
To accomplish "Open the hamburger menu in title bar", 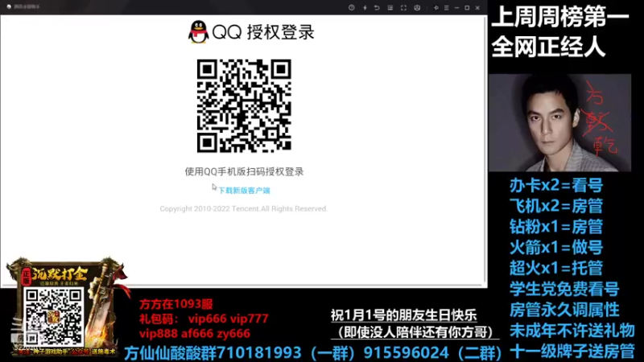I will click(x=447, y=8).
